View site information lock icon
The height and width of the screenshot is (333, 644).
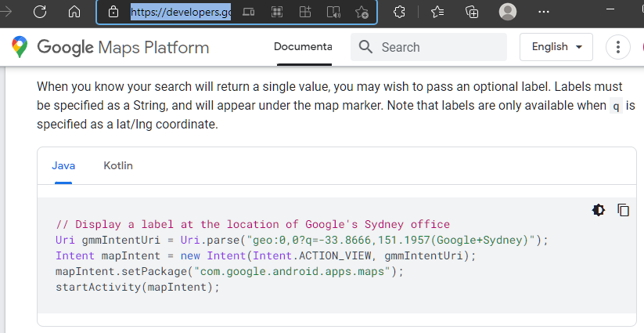(x=113, y=12)
